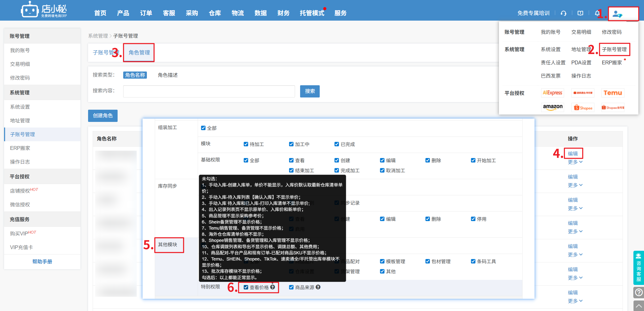Expand 更多 dropdown in first role row

[575, 162]
